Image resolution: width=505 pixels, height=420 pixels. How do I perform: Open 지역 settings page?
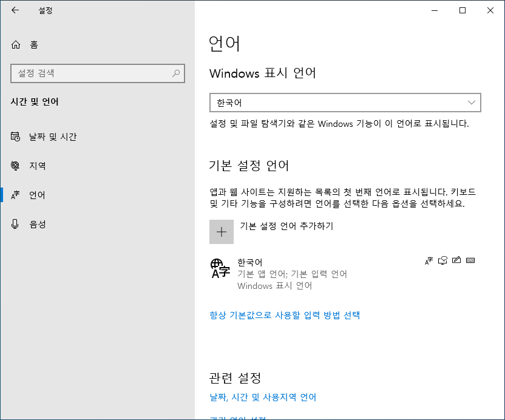97,166
